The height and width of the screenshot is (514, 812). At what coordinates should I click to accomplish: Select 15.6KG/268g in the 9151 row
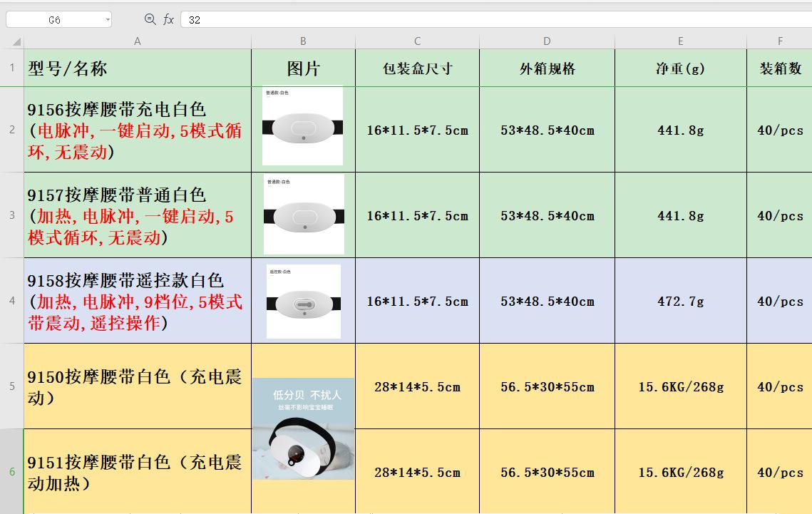680,471
